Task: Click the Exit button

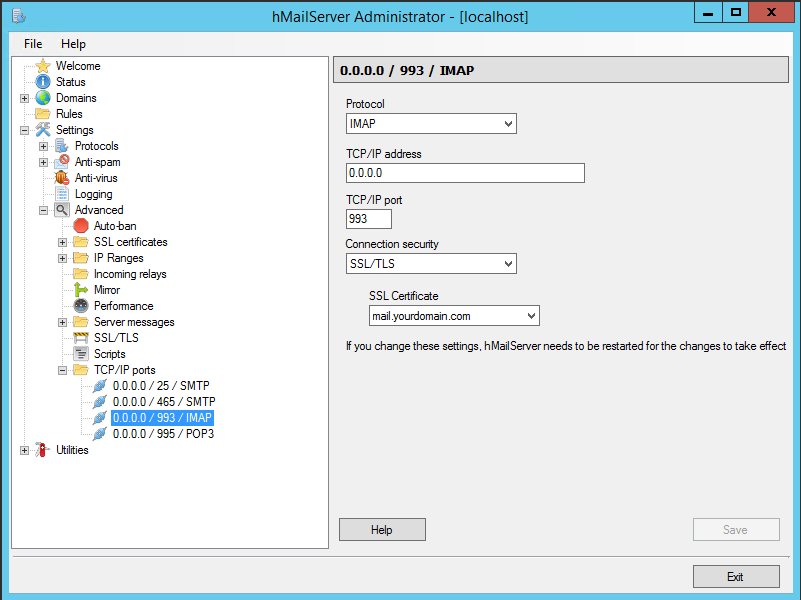Action: pos(736,577)
